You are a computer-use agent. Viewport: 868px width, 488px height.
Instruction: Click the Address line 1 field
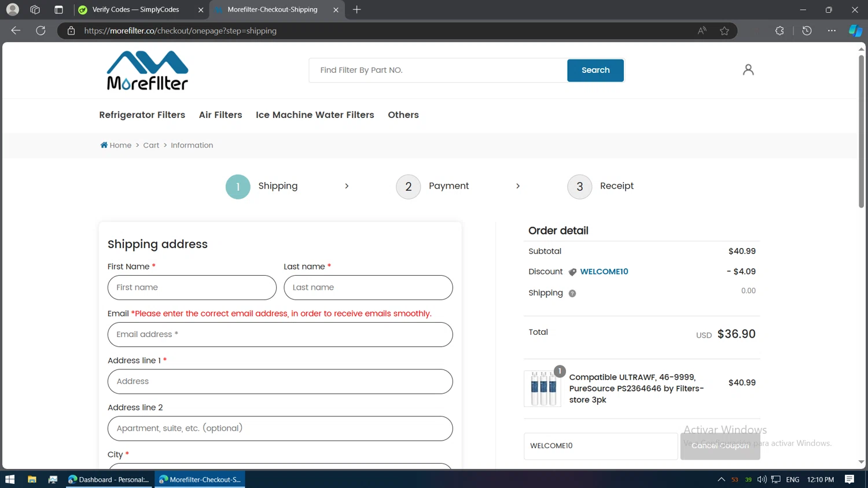point(280,382)
